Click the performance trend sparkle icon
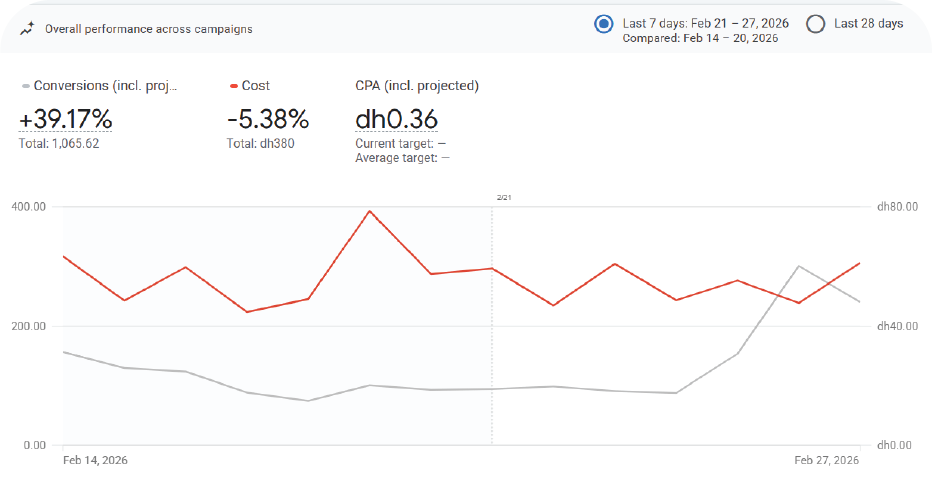932x486 pixels. coord(26,28)
